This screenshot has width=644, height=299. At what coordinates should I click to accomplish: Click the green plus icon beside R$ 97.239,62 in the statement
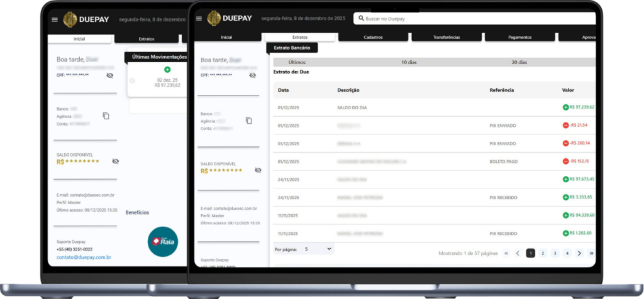coord(565,107)
